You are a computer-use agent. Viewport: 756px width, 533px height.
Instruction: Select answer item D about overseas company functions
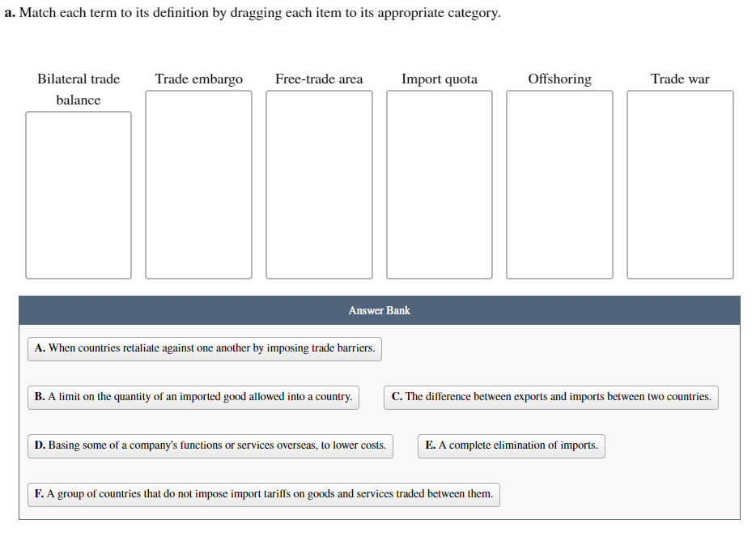coord(210,446)
